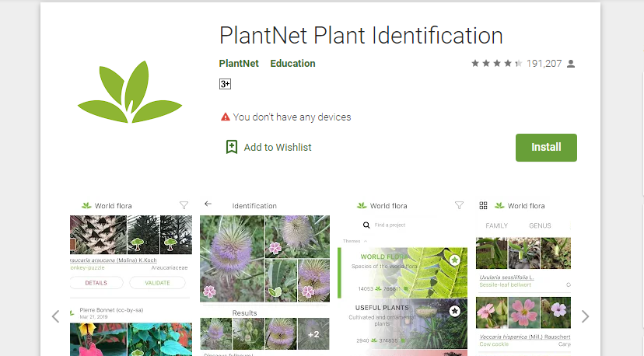Select the GENUS tab in screenshot
The width and height of the screenshot is (644, 356).
point(540,225)
